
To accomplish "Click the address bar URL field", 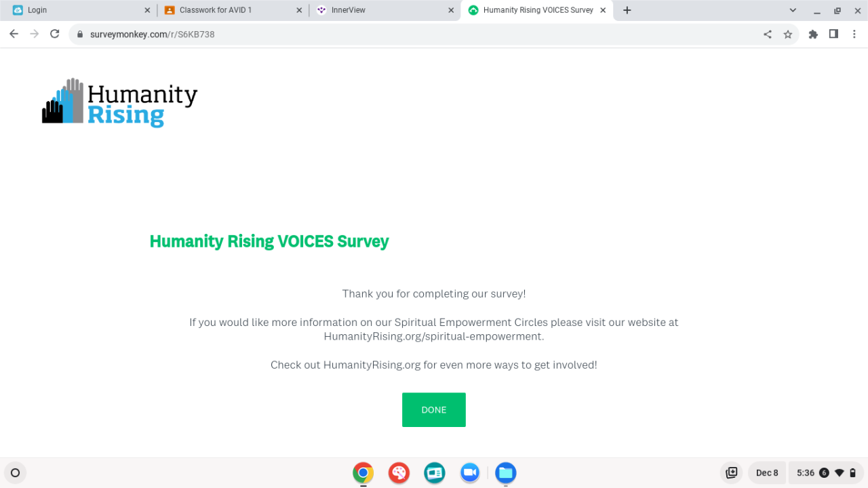I will click(407, 34).
